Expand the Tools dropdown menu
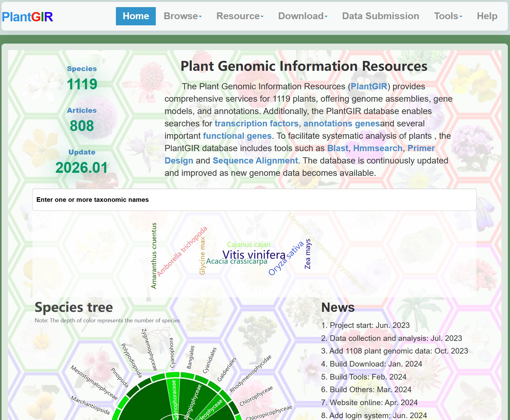510x420 pixels. coord(448,16)
